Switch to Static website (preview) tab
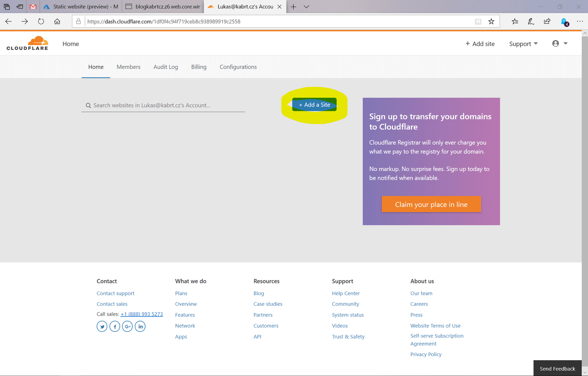This screenshot has width=588, height=376. pyautogui.click(x=81, y=7)
